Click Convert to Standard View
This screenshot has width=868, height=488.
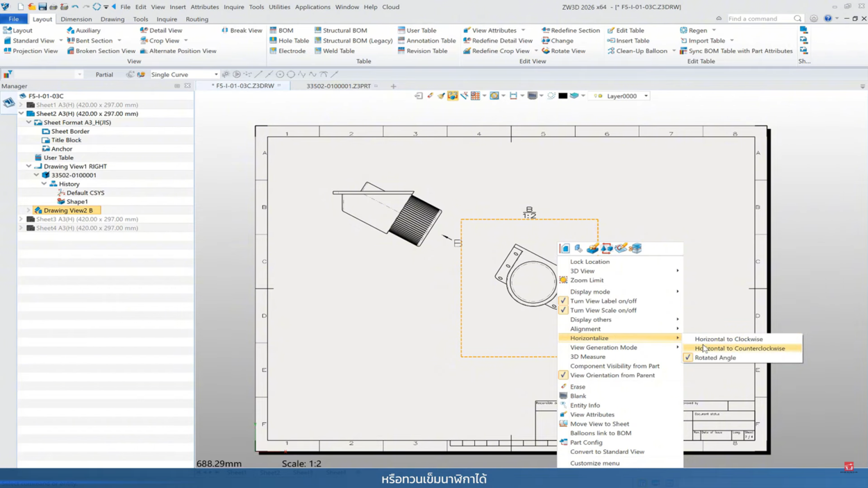(607, 452)
